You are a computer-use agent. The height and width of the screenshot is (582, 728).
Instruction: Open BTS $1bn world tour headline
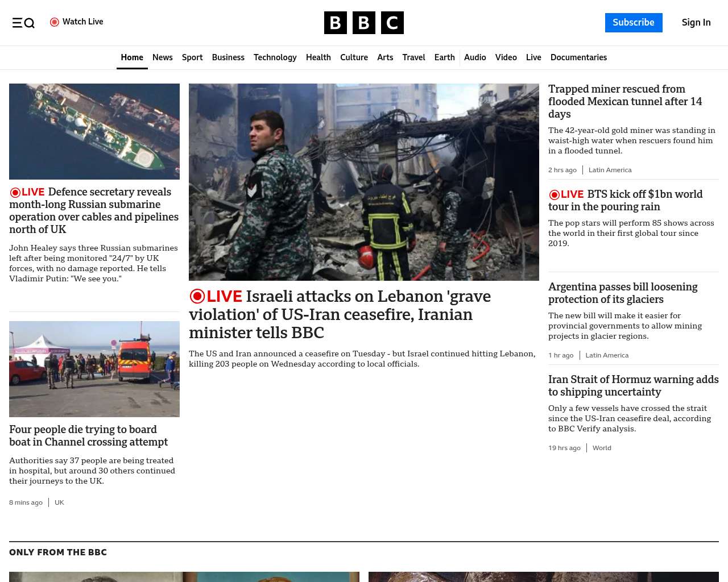[x=626, y=201]
